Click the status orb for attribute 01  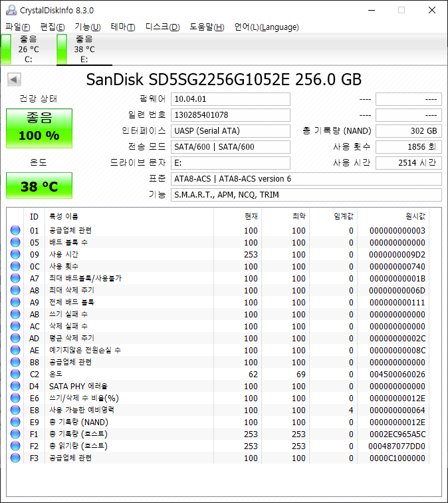(15, 230)
